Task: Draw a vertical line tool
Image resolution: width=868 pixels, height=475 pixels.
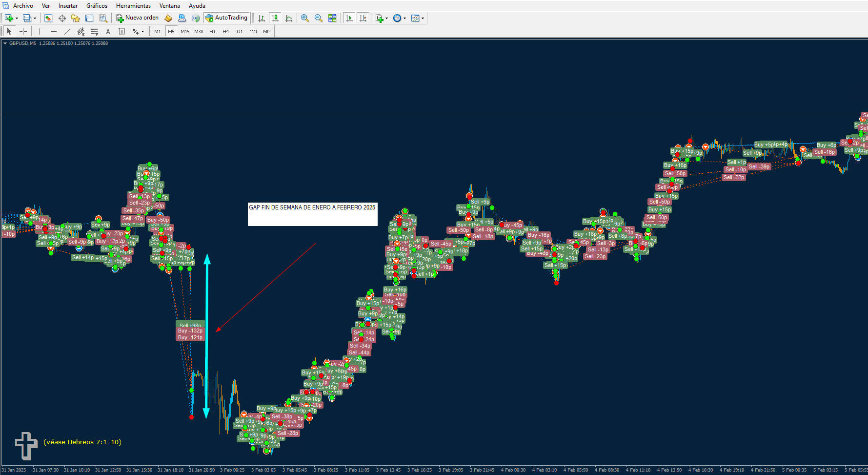Action: click(x=40, y=31)
